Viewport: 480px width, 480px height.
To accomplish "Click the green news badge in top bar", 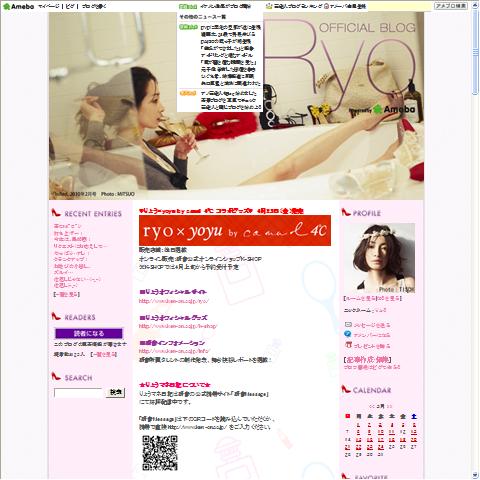I will [188, 6].
